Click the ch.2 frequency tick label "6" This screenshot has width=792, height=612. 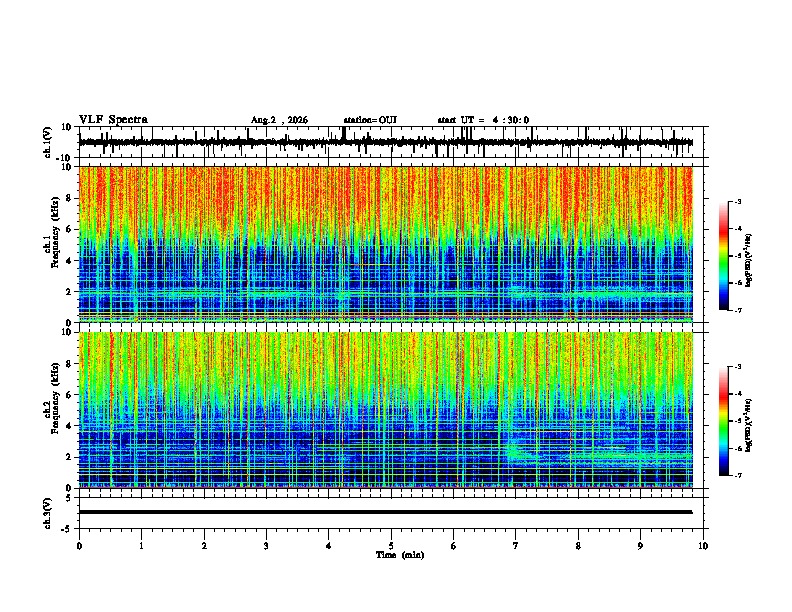tap(69, 395)
